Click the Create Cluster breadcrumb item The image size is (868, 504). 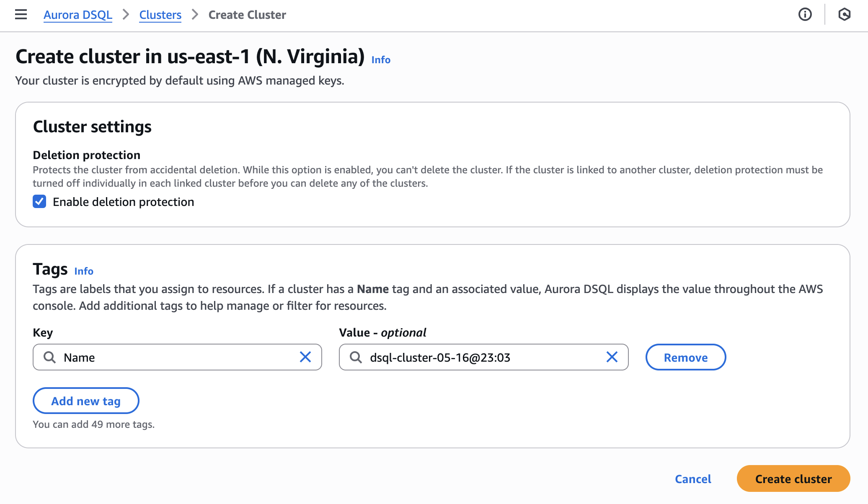(x=247, y=15)
